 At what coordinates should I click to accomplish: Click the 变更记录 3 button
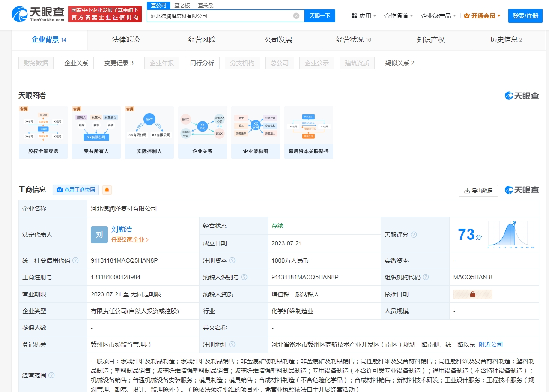pyautogui.click(x=119, y=63)
